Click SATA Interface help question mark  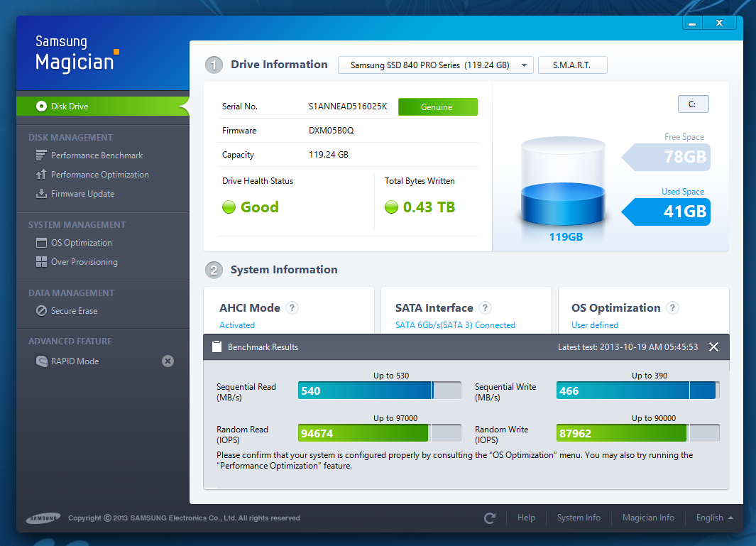click(485, 307)
